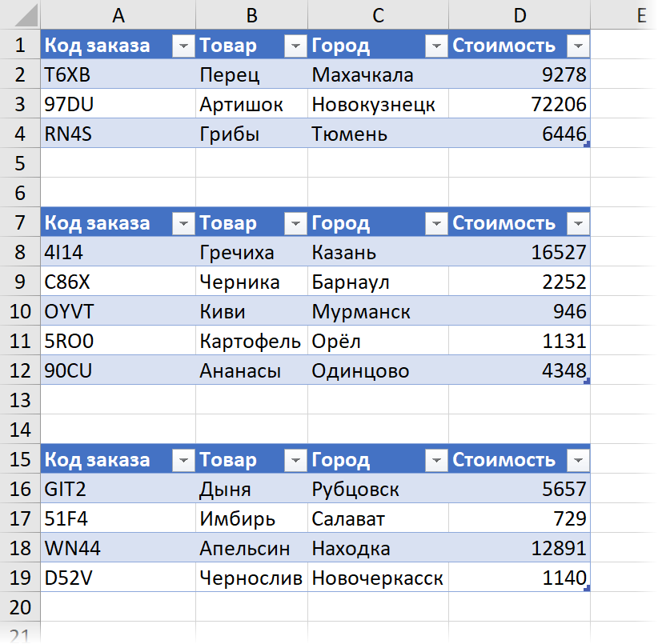Click the cell with Картофель
Screen dimensions: 658x644
tap(252, 341)
